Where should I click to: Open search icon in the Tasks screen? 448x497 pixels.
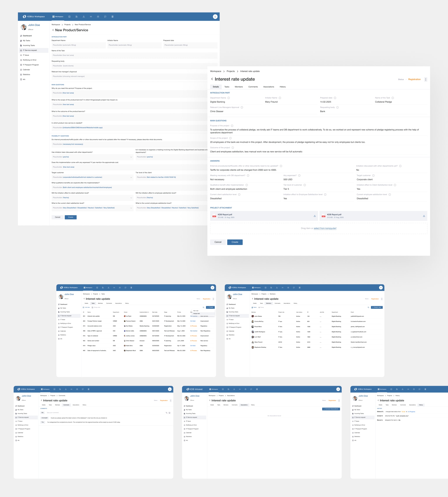(x=203, y=307)
